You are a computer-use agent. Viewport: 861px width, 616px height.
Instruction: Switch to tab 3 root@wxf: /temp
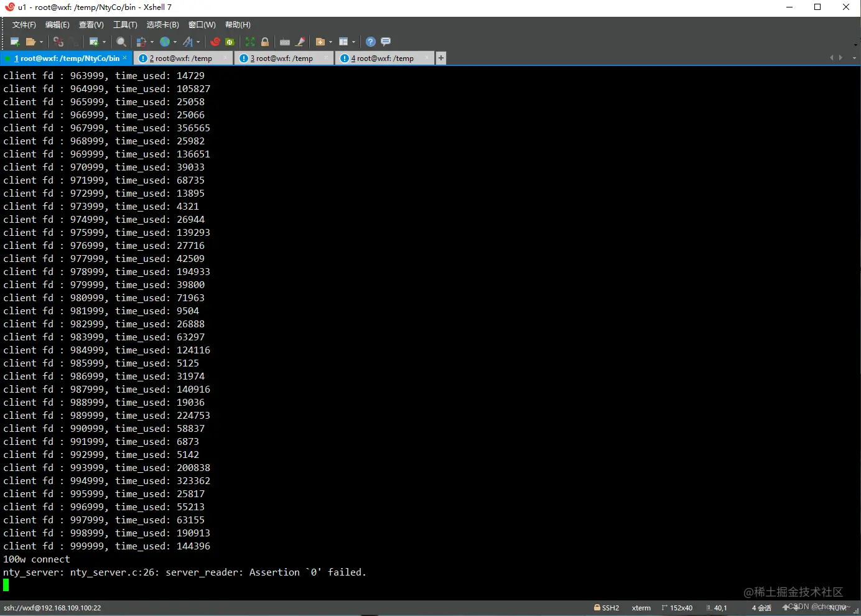coord(284,58)
